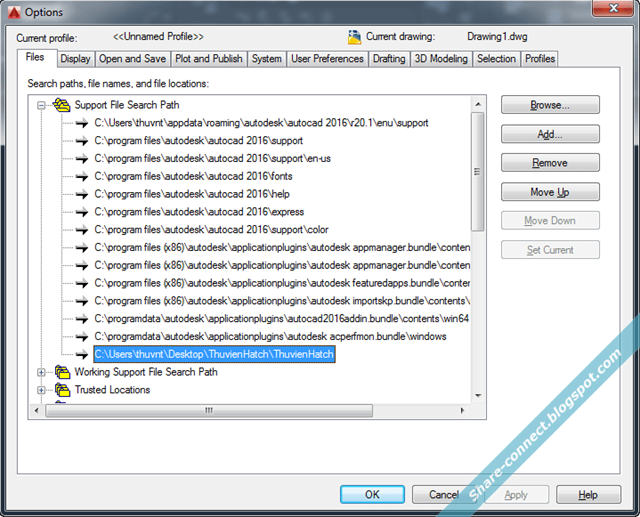
Task: Click arrow icon beside the enu\support path
Action: [82, 123]
